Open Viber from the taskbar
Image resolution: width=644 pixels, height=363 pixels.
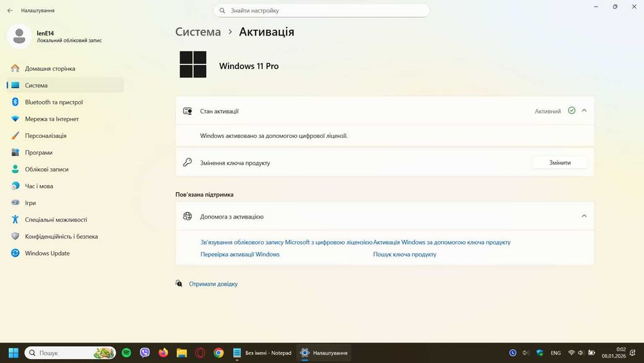click(144, 353)
